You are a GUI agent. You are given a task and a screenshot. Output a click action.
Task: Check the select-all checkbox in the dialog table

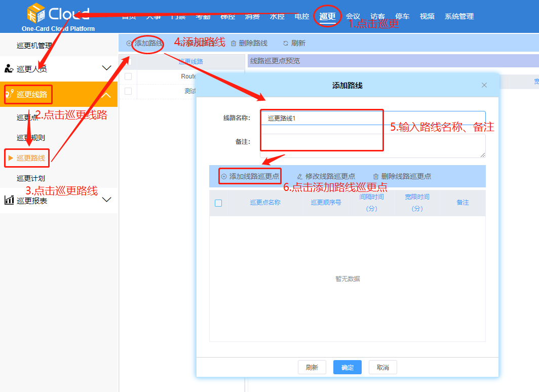[x=217, y=202]
